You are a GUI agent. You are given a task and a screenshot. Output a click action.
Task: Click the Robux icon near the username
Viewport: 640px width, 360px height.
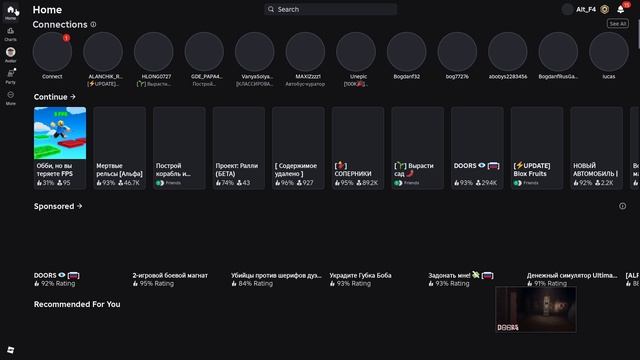click(x=604, y=9)
